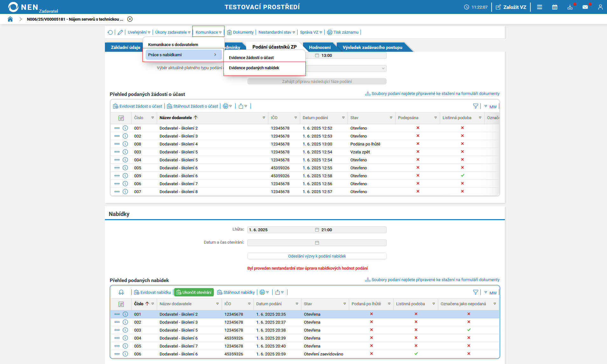Open the user profile icon
Screen dimensions: 607x364
pyautogui.click(x=600, y=7)
